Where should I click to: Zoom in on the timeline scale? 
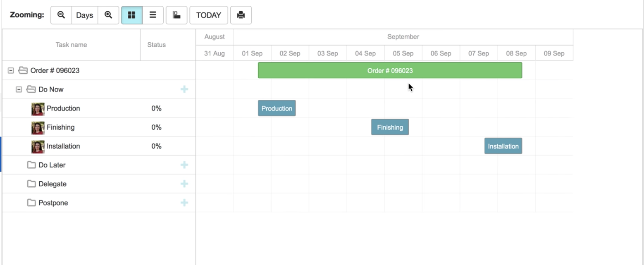[x=108, y=15]
